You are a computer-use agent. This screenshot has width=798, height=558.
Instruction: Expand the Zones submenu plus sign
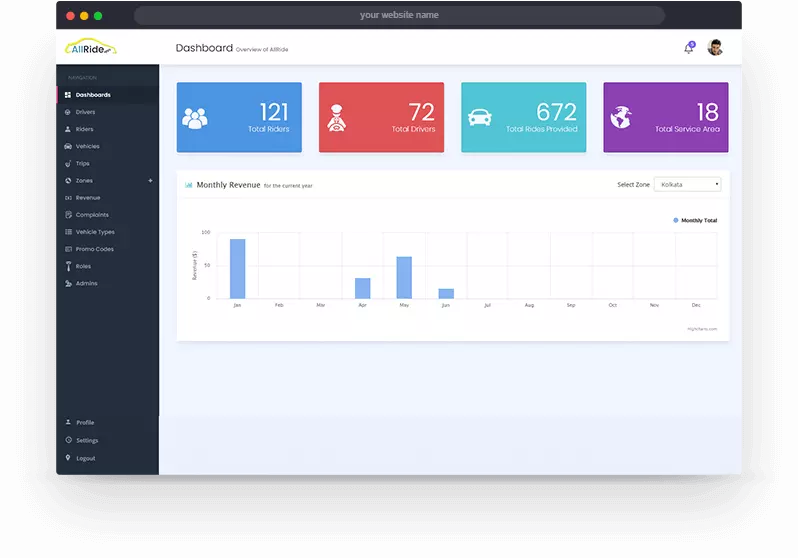[150, 181]
